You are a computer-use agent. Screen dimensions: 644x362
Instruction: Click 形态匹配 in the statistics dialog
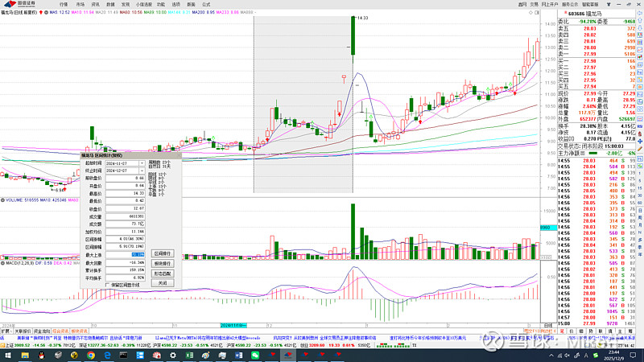[163, 274]
